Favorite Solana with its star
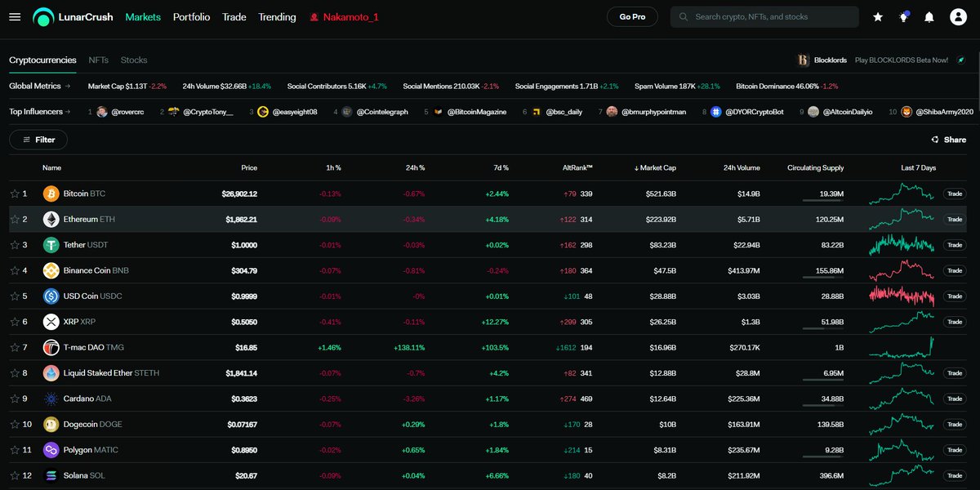The width and height of the screenshot is (980, 490). coord(14,475)
